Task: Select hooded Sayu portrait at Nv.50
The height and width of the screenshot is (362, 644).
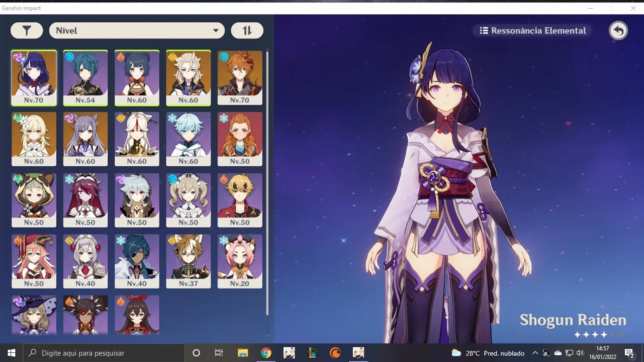Action: point(34,200)
